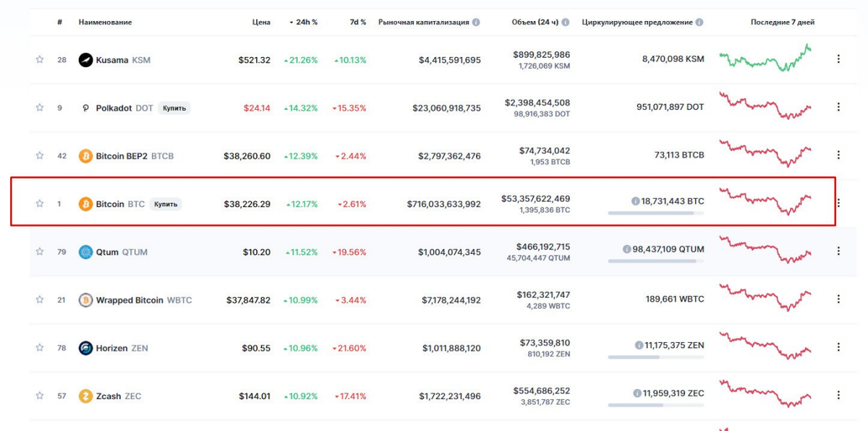This screenshot has height=431, width=868.
Task: Sort by the # rank column header
Action: 60,22
